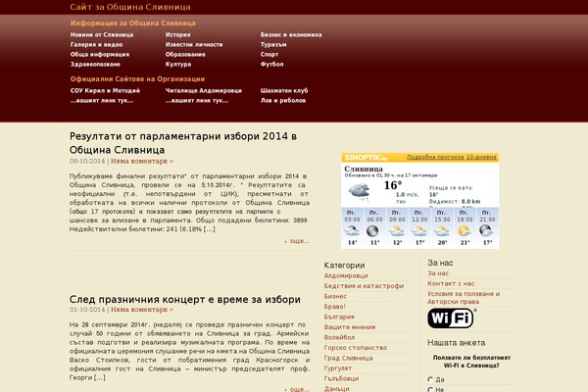The width and height of the screenshot is (588, 392).
Task: Open 'Футбол' menu item
Action: tap(271, 64)
